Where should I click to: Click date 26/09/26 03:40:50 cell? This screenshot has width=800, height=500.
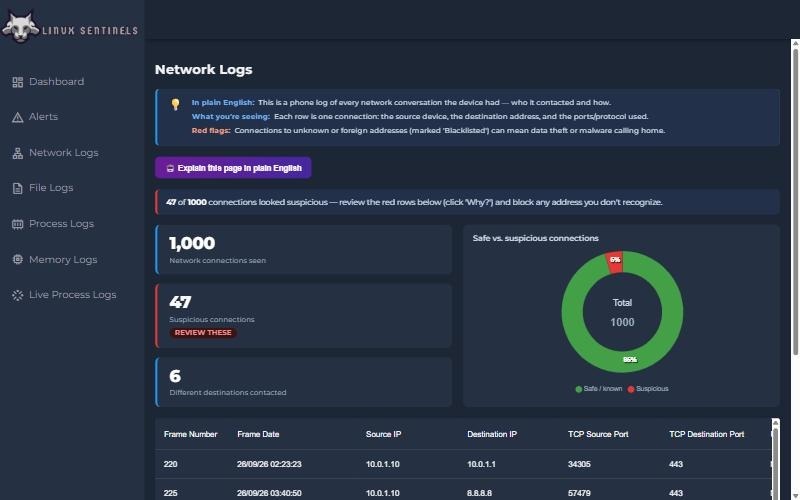pyautogui.click(x=269, y=493)
